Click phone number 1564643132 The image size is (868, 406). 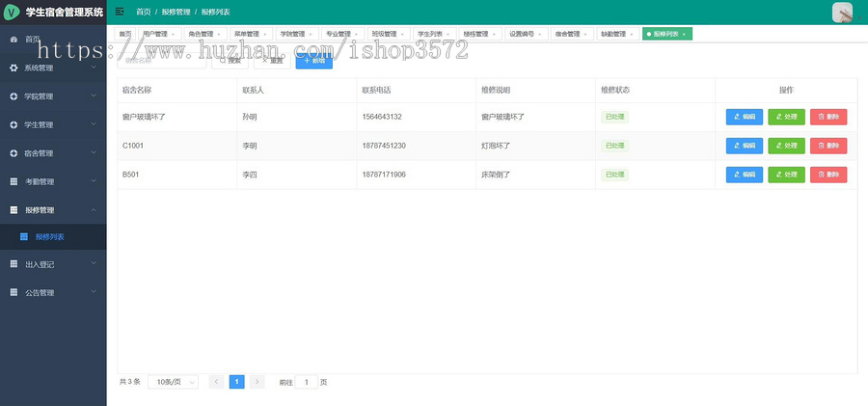coord(382,117)
